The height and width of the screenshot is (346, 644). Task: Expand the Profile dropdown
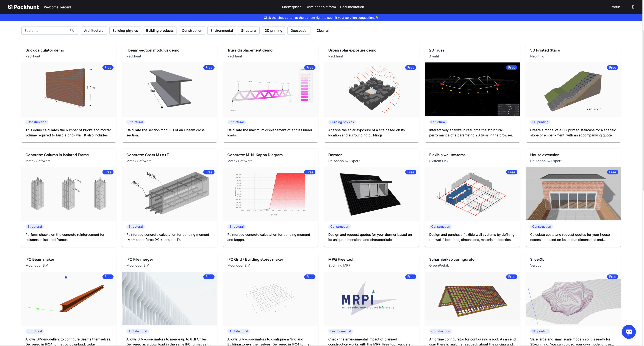(x=617, y=7)
